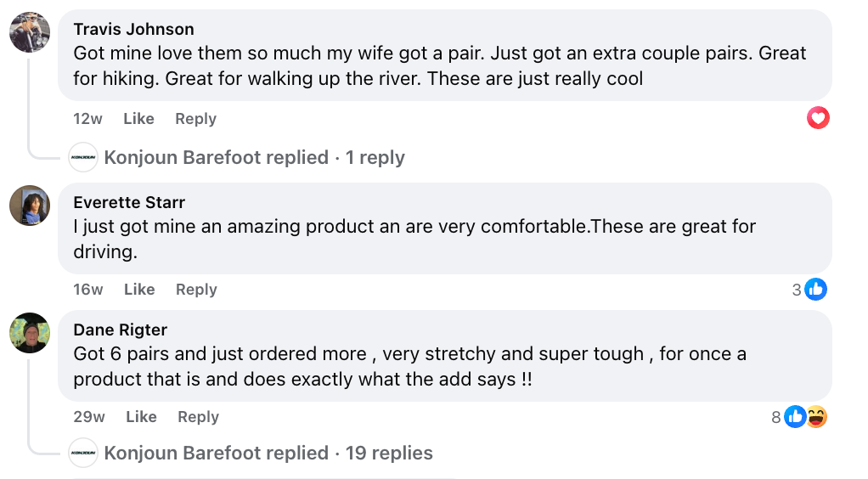Click the blue like reaction on Dane Rigter's comment
This screenshot has height=479, width=868.
(795, 417)
